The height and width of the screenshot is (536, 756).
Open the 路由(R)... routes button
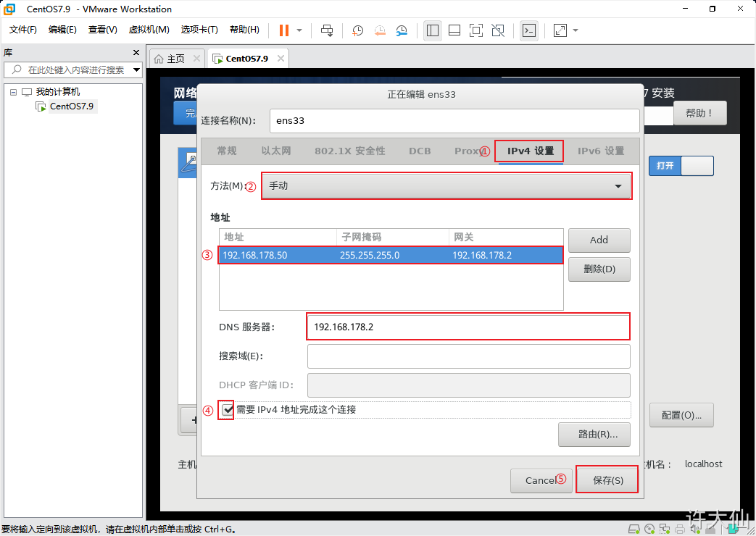[x=594, y=435]
